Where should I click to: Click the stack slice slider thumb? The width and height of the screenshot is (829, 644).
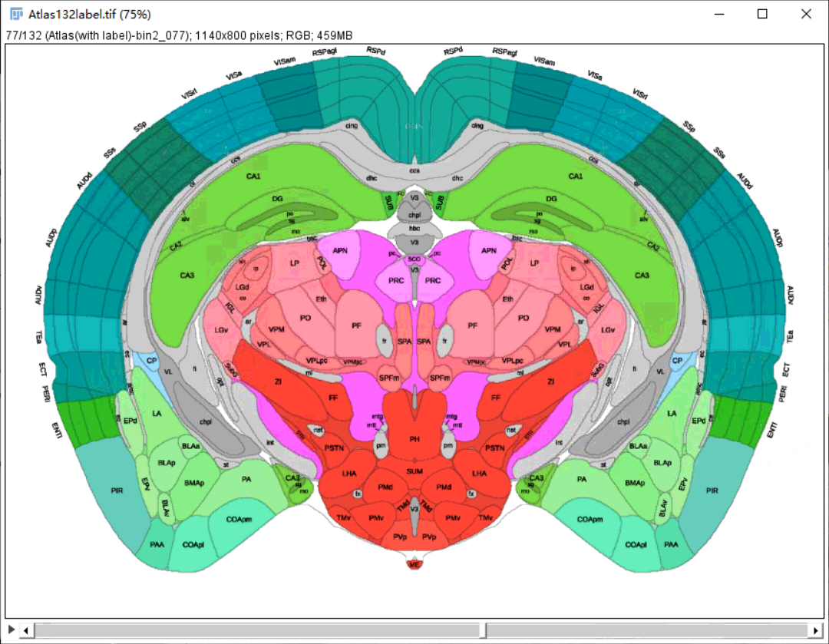click(483, 630)
